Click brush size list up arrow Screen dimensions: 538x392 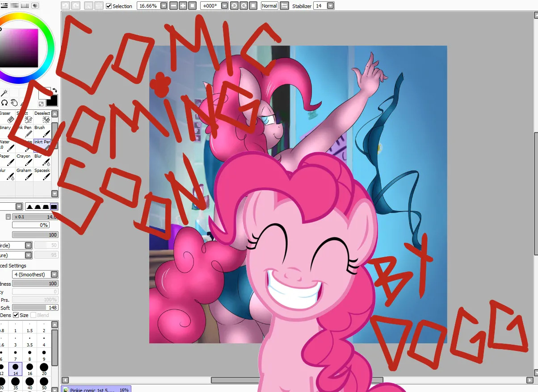pos(55,325)
